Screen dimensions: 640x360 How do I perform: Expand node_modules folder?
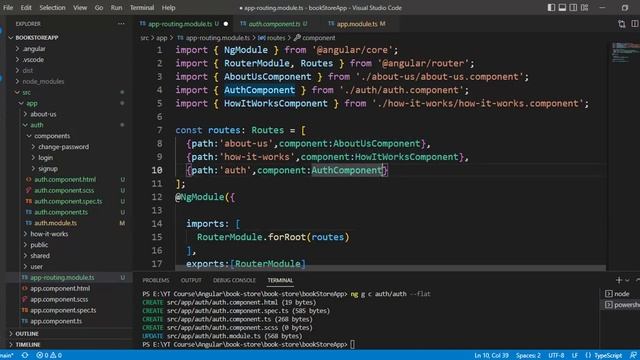tap(43, 81)
